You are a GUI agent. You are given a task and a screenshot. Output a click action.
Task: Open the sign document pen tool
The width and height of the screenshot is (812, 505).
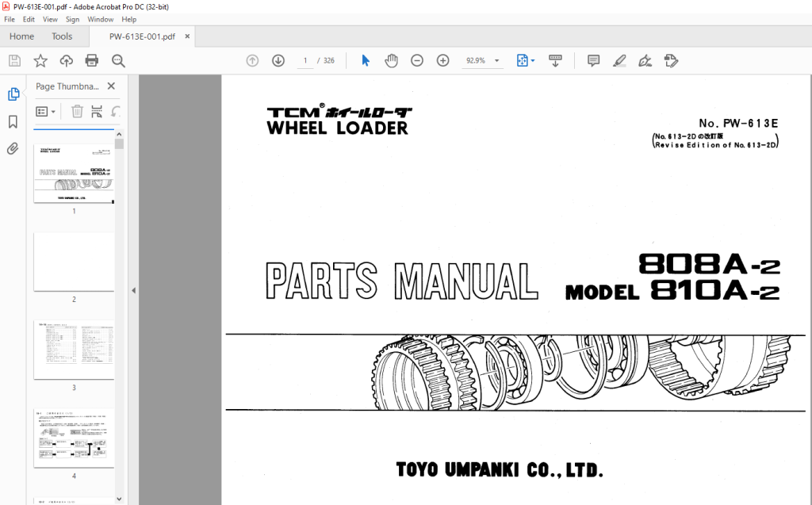click(x=645, y=60)
